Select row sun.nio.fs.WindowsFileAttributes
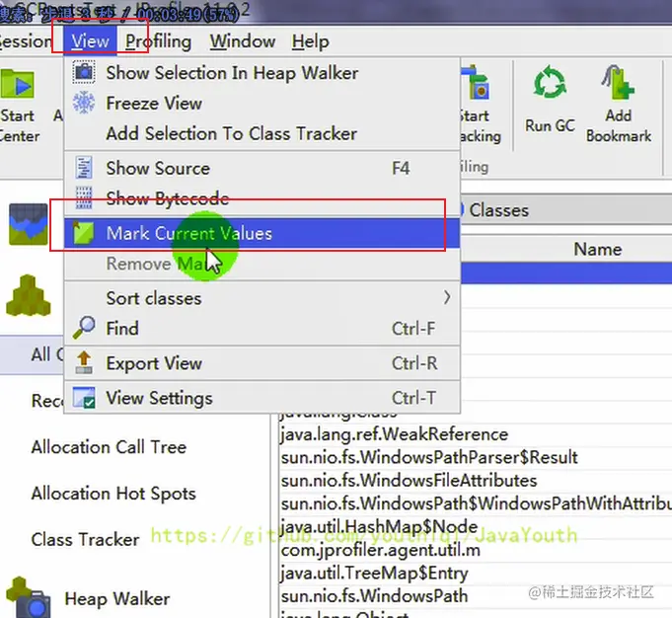 476,481
